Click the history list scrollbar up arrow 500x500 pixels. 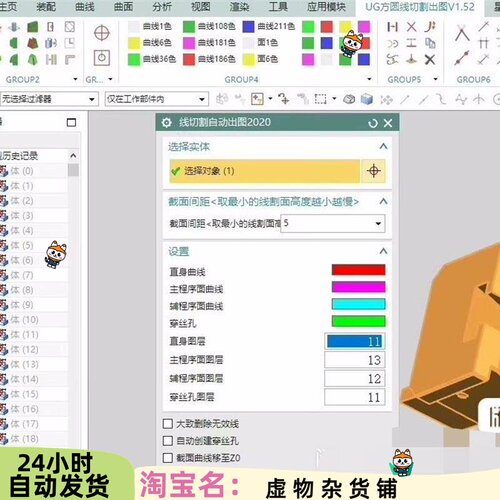pyautogui.click(x=73, y=156)
